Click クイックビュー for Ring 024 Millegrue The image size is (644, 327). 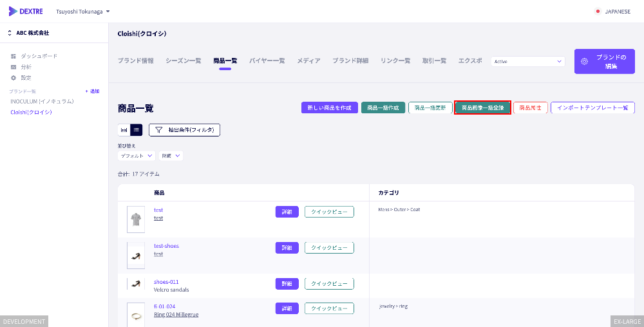(329, 308)
